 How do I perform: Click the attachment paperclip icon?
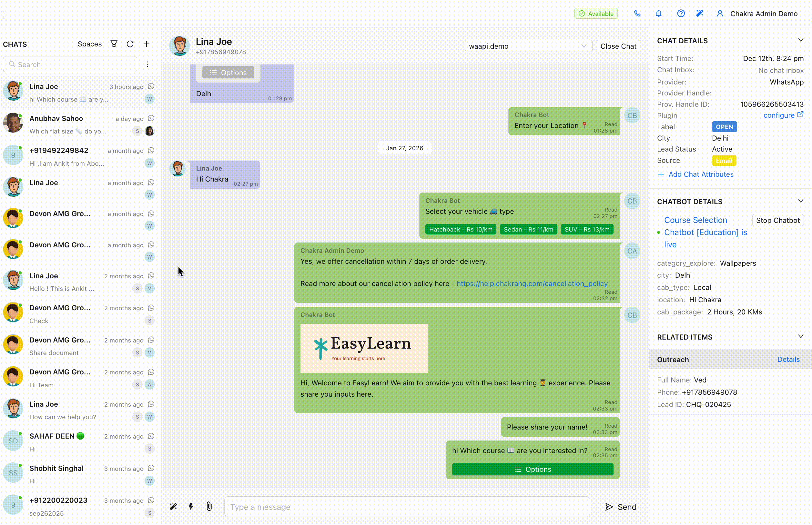pyautogui.click(x=209, y=507)
